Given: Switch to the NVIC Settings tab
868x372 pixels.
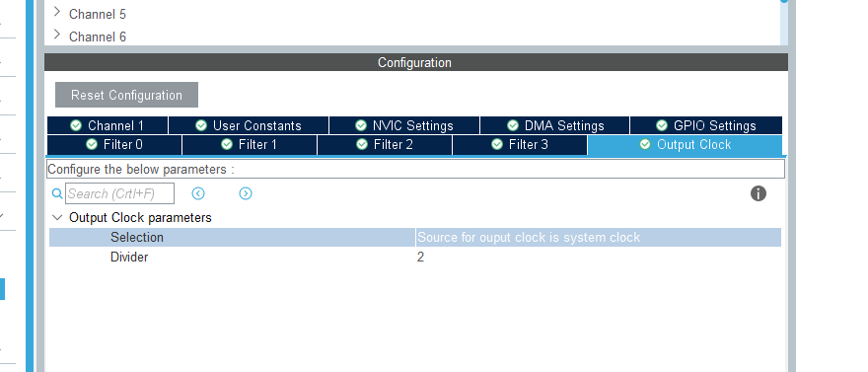Looking at the screenshot, I should [x=404, y=125].
